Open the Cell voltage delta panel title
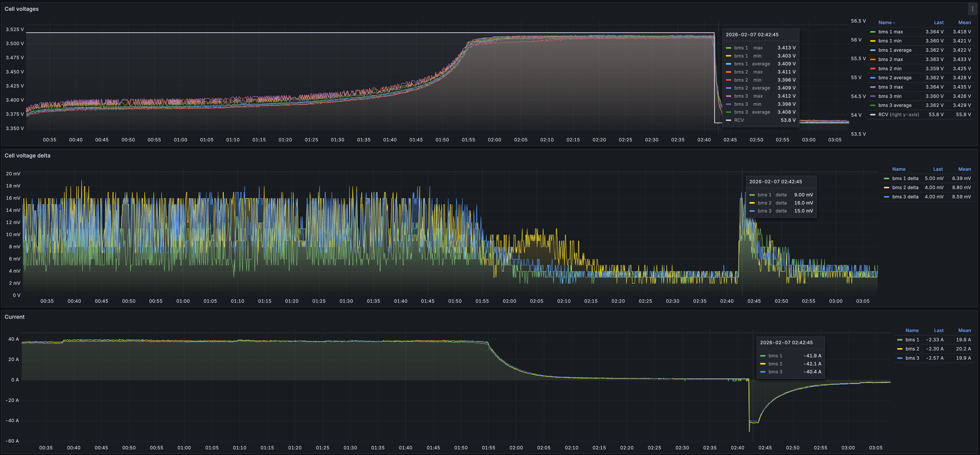 [27, 156]
